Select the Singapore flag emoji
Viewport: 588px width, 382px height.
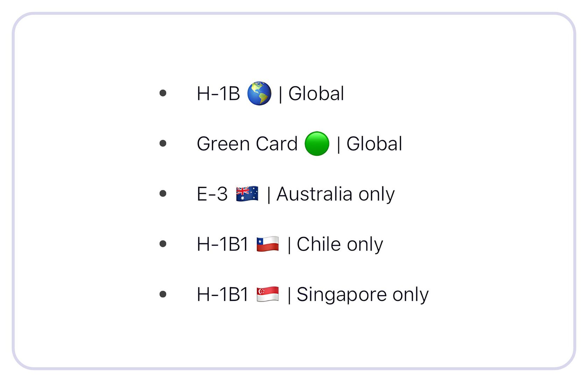[x=267, y=294]
